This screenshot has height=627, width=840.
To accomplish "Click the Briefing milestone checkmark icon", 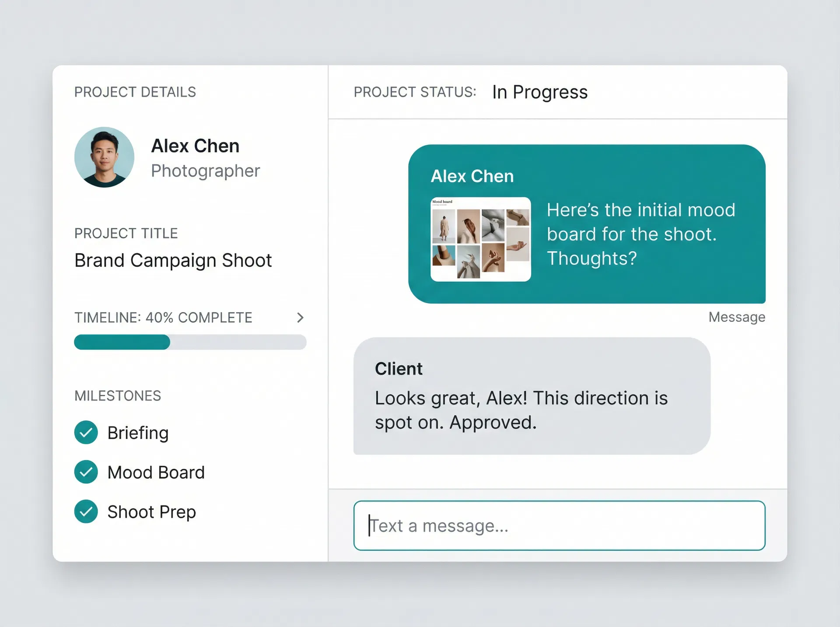I will 86,432.
